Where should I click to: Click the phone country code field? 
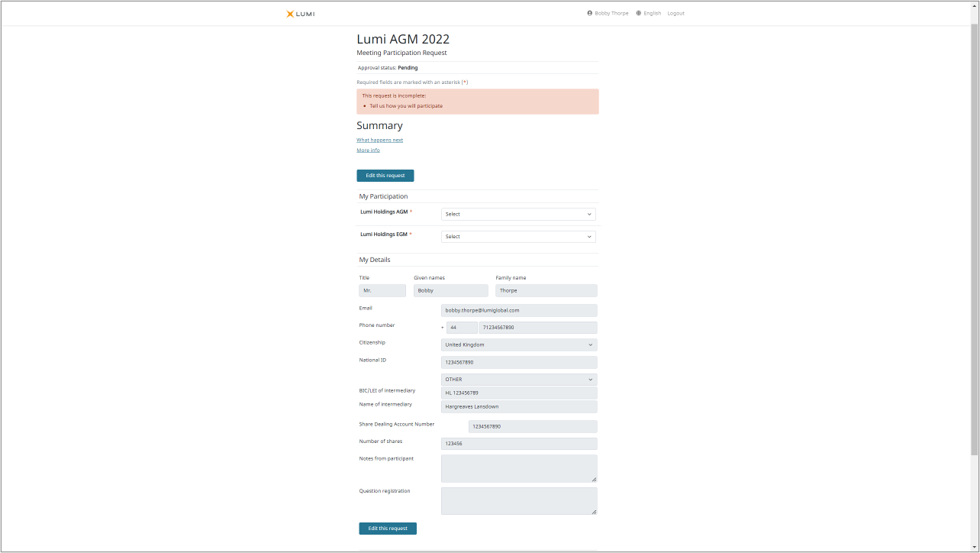point(462,328)
